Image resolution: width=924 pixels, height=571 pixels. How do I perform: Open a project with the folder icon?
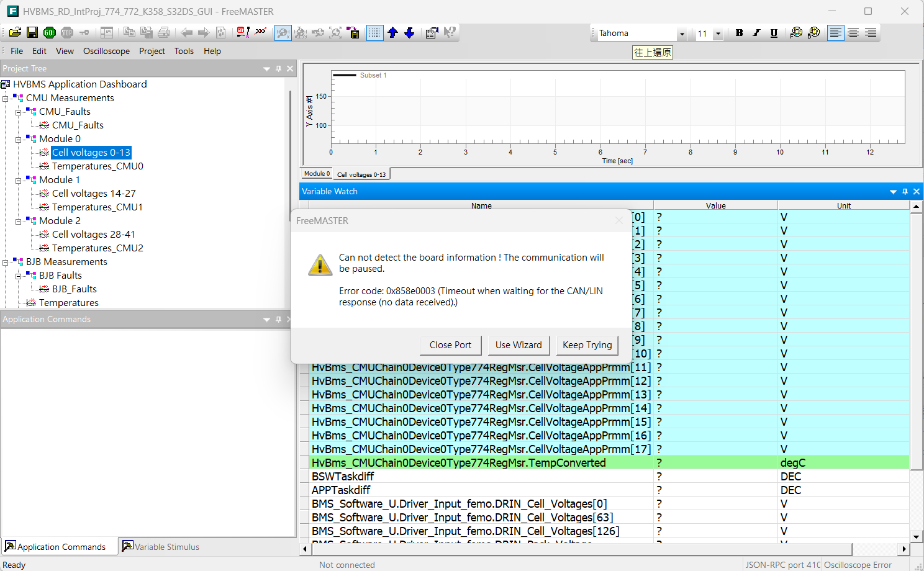click(x=15, y=33)
